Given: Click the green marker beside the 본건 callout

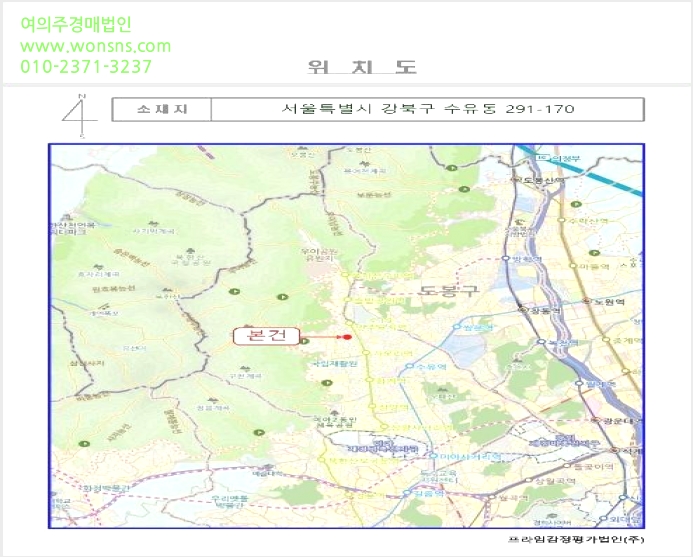Looking at the screenshot, I should click(x=304, y=341).
